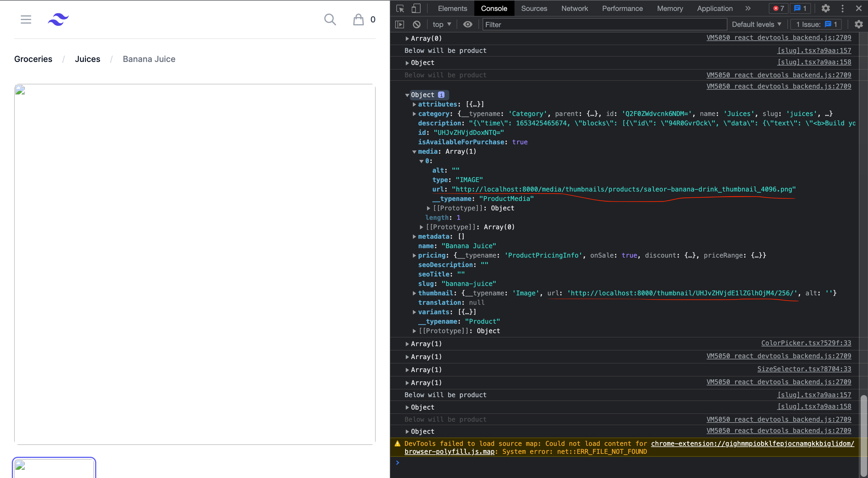The image size is (868, 478).
Task: Open the hamburger navigation menu
Action: 26,19
